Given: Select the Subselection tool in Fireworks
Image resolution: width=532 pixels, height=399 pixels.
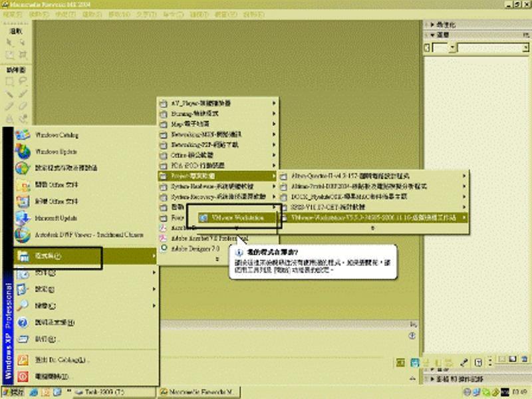Looking at the screenshot, I should [23, 42].
